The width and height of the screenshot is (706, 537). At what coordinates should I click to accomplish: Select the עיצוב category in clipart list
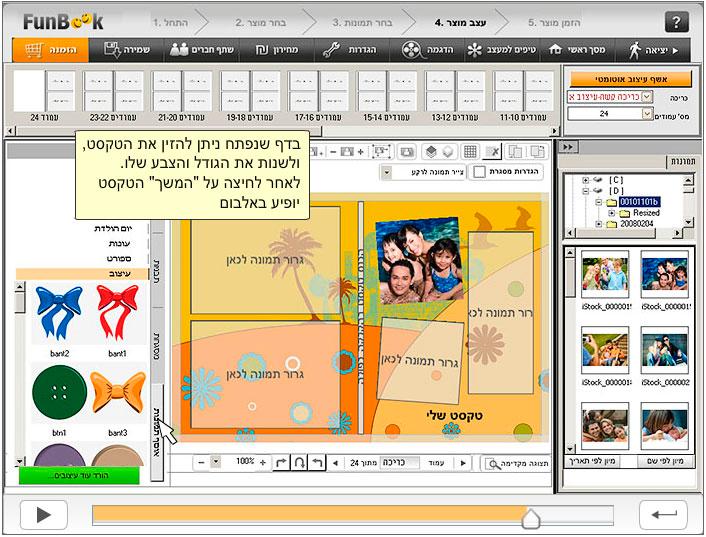tap(82, 274)
